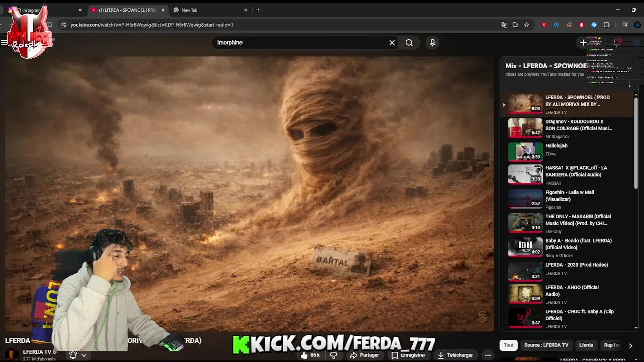Open the YouTube hamburger guide menu
Screen dimensions: 644x362
point(4,43)
